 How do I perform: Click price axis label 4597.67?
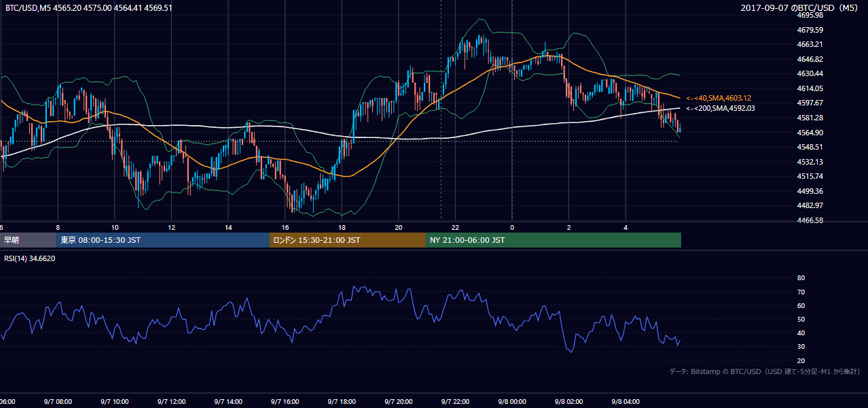click(810, 103)
